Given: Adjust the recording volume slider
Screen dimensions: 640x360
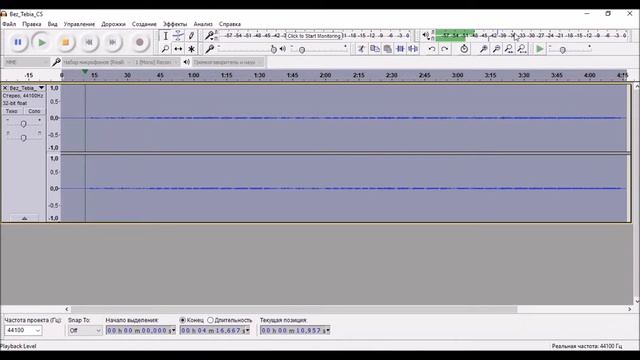Looking at the screenshot, I should (273, 50).
